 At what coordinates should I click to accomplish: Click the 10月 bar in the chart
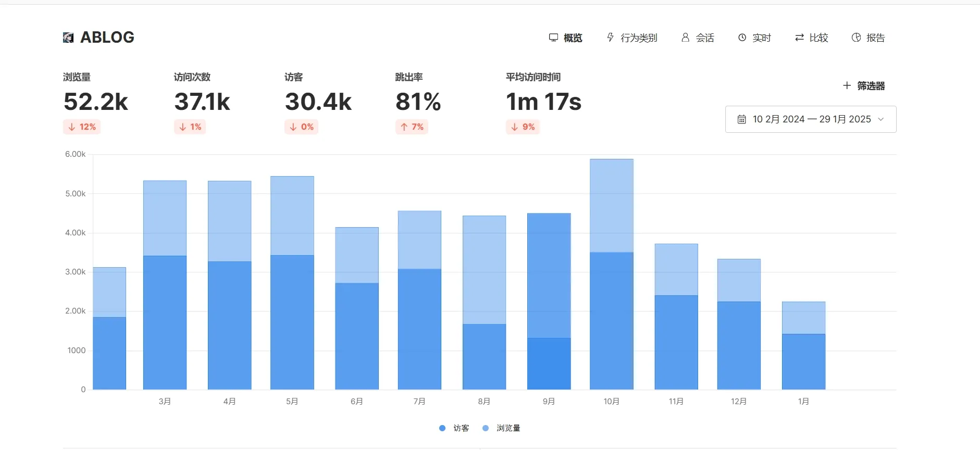[x=611, y=274]
